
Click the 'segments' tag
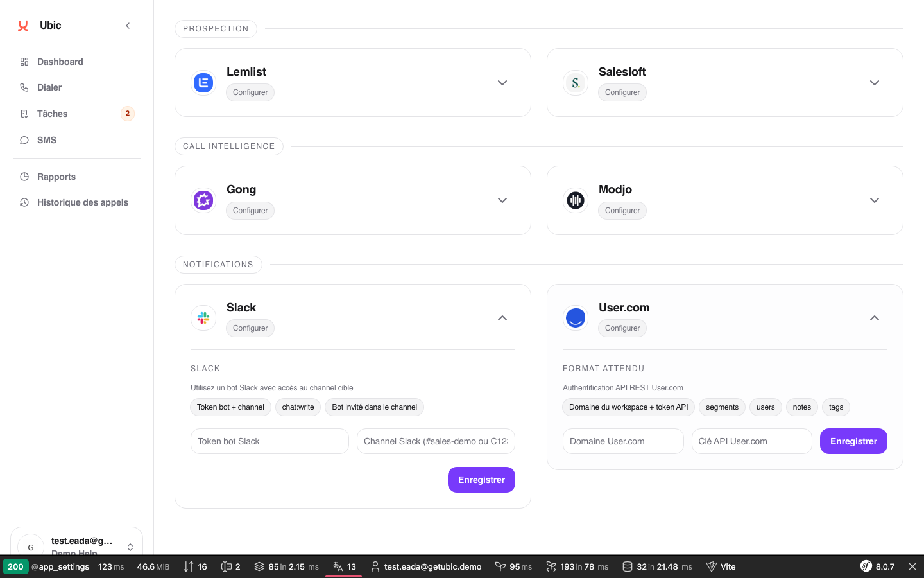coord(722,407)
